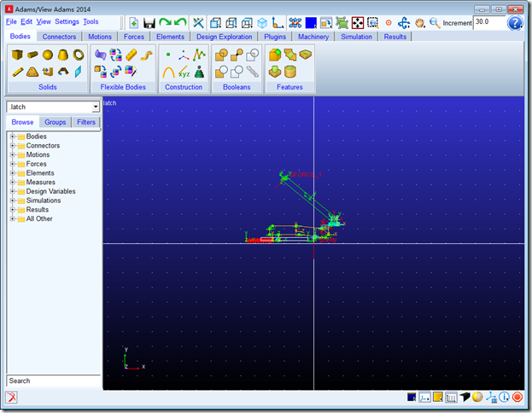This screenshot has height=413, width=532.
Task: Select the Point Mass construction tool
Action: [199, 72]
